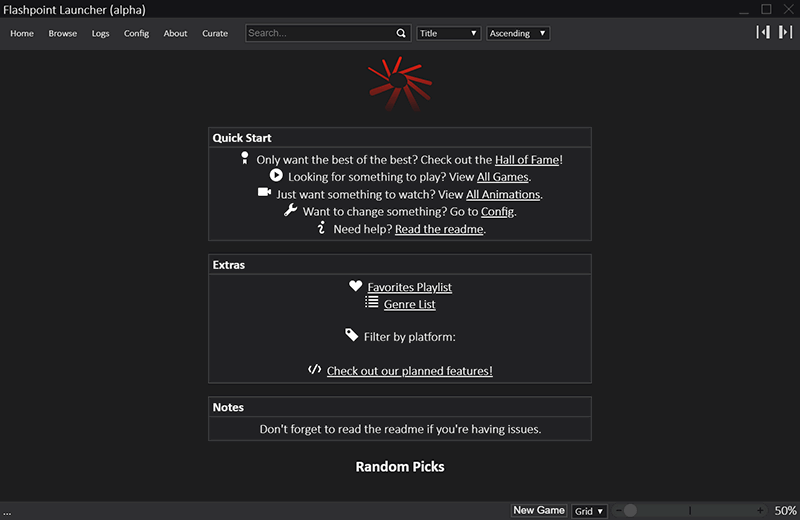Toggle the right sidebar icon
Viewport: 800px width, 520px height.
coord(785,32)
